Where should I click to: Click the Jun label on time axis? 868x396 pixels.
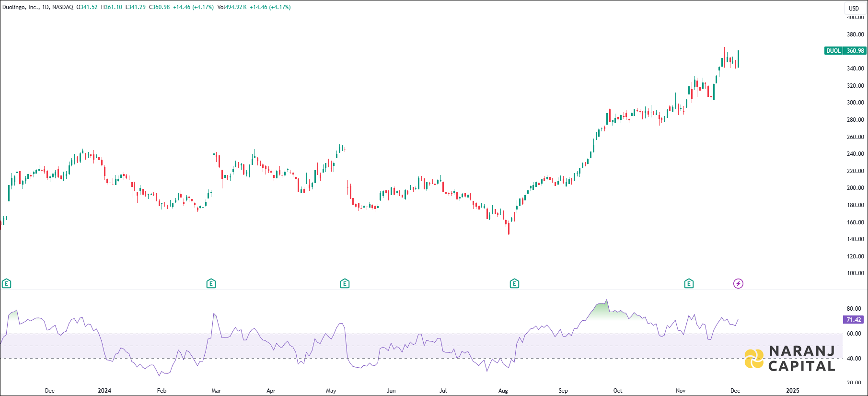tap(391, 391)
